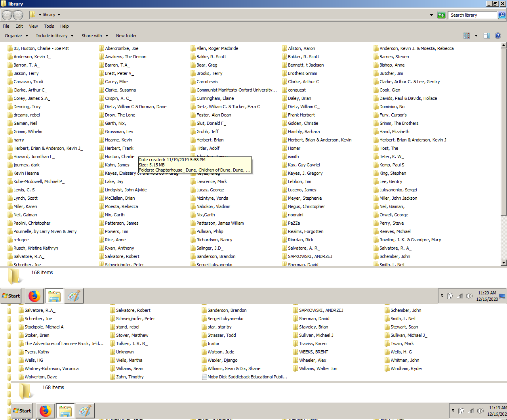This screenshot has height=420, width=507.
Task: Select the Communist Manifesto-Oxford University folder
Action: [234, 90]
